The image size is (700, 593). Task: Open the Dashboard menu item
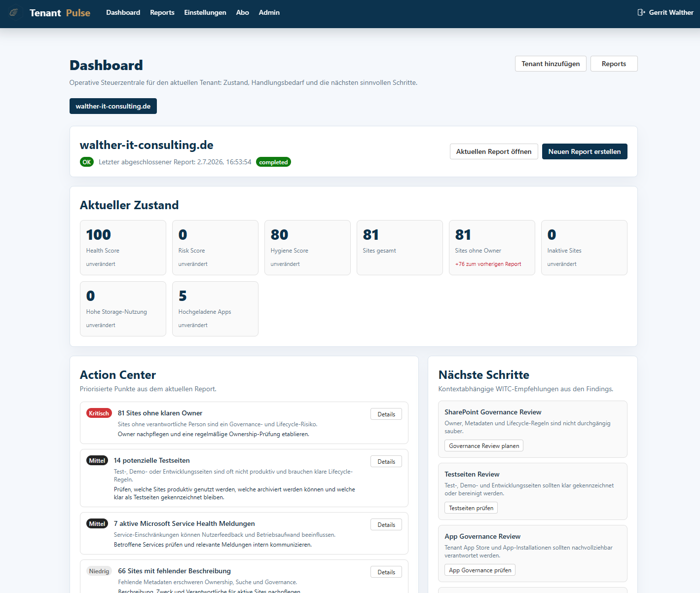tap(123, 12)
